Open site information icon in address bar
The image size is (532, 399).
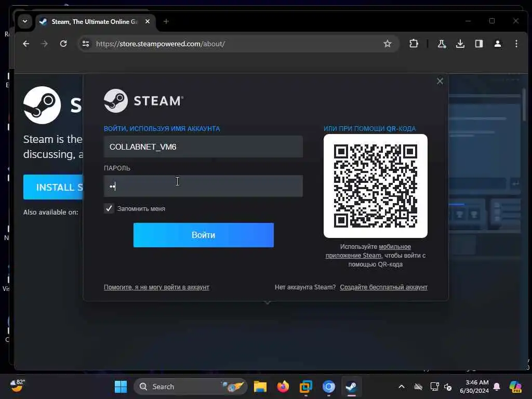(x=86, y=44)
